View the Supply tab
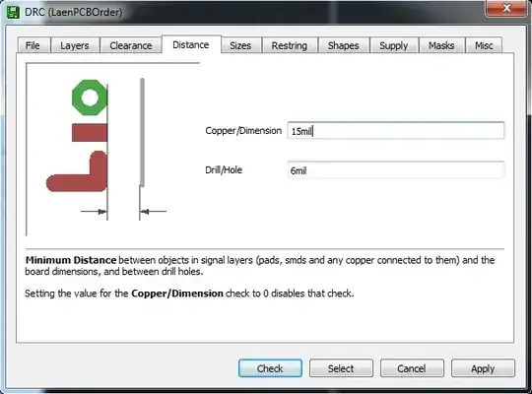The height and width of the screenshot is (394, 532). 393,45
